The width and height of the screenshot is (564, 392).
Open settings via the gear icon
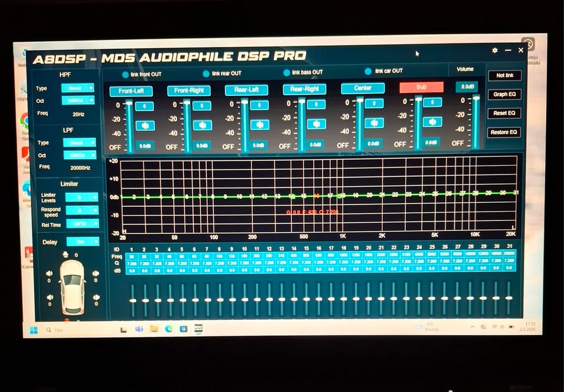pyautogui.click(x=495, y=51)
